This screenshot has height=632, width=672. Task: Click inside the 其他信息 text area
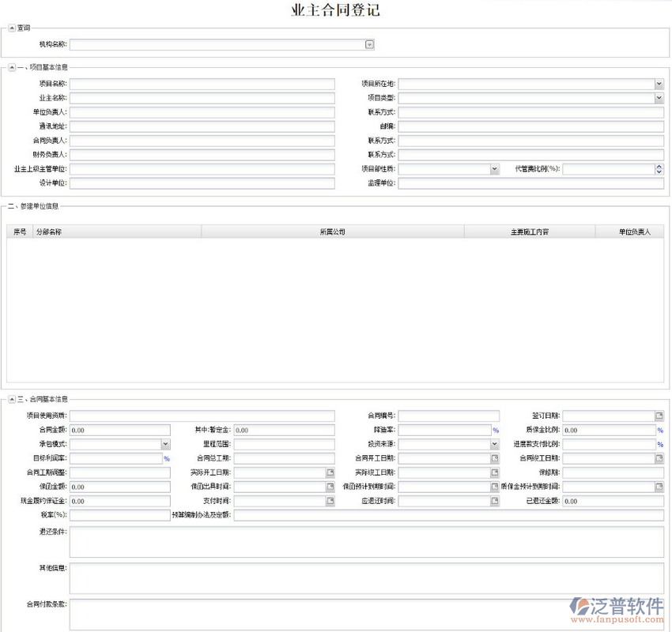367,578
